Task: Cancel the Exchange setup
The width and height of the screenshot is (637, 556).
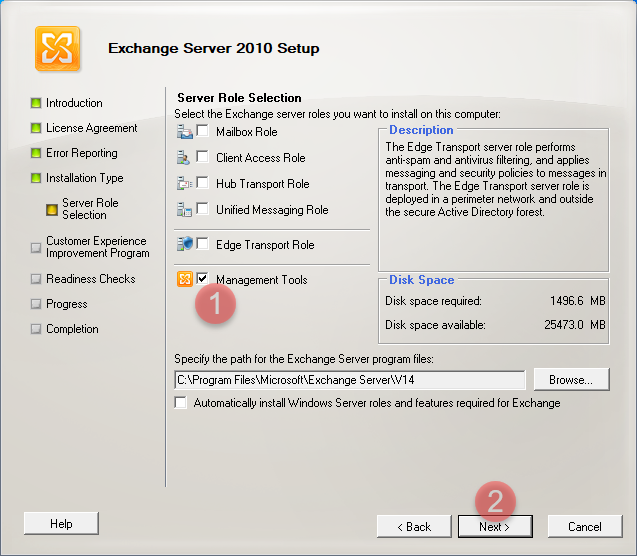Action: click(x=585, y=527)
